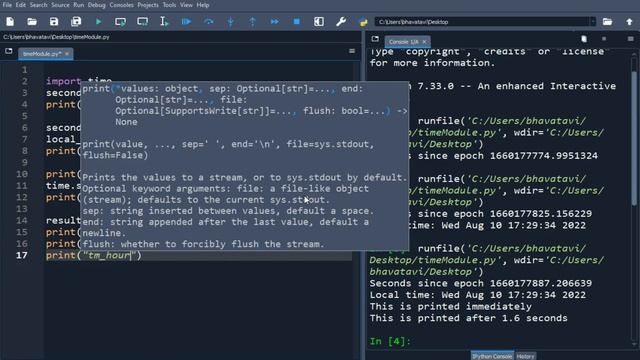
Task: Continue execution until next breakpoint icon
Action: [275, 22]
